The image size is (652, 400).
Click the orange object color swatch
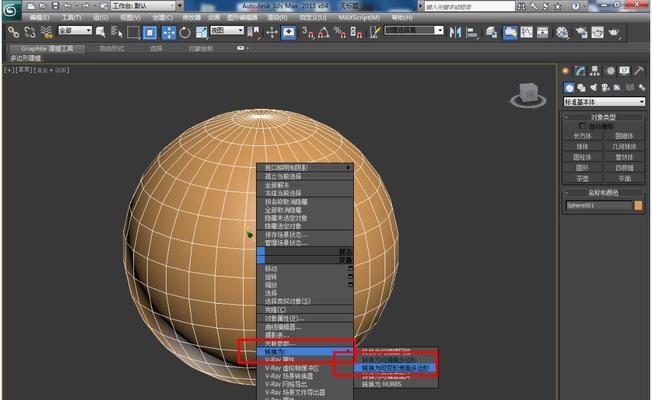pyautogui.click(x=638, y=205)
